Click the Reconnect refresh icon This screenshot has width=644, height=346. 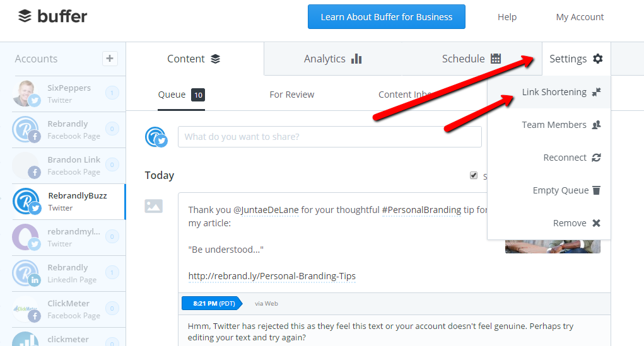click(596, 158)
